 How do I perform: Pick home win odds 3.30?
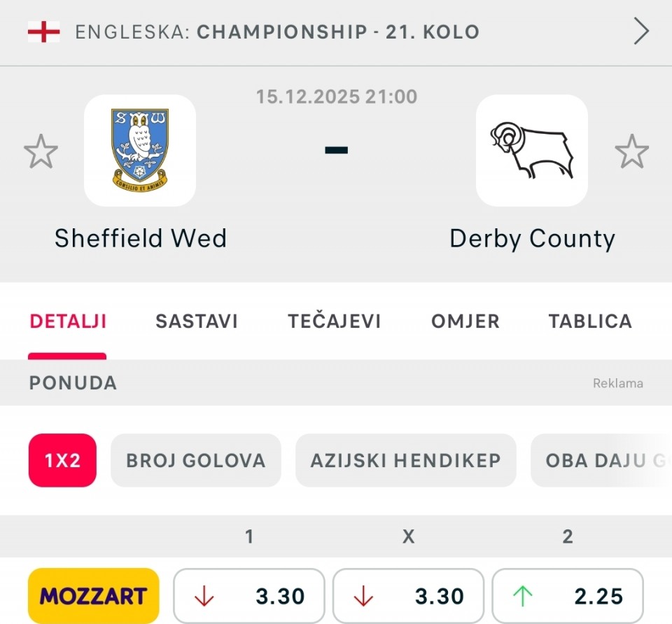click(249, 596)
